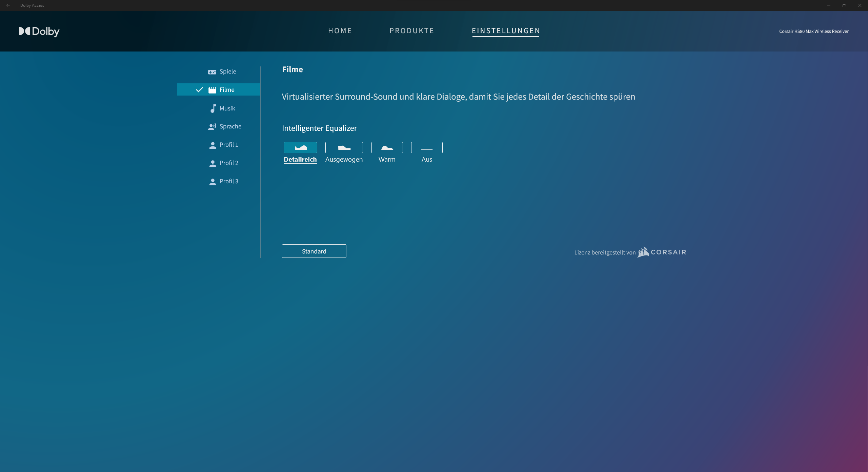Select Detailreich equalizer preset

(300, 148)
